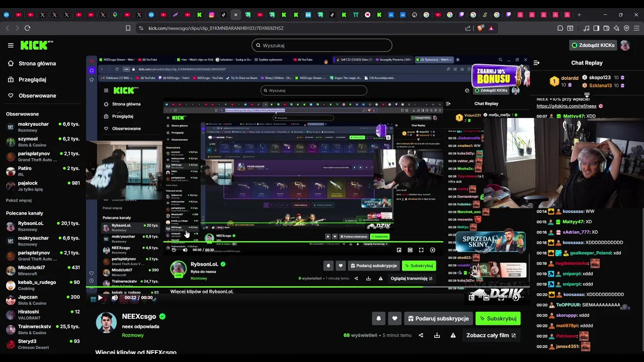Collapse the Chat Replay panel

tap(536, 63)
